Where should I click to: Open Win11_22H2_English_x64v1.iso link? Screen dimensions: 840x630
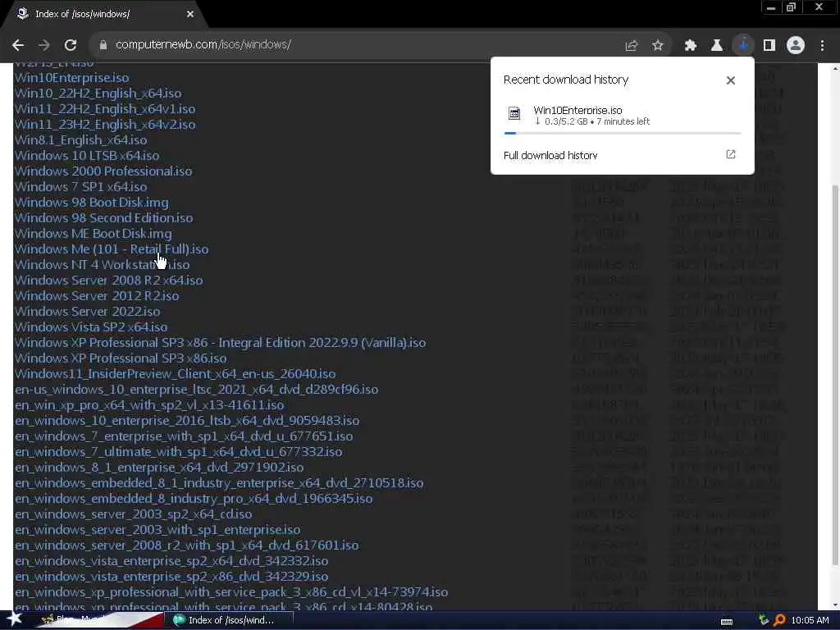point(105,109)
